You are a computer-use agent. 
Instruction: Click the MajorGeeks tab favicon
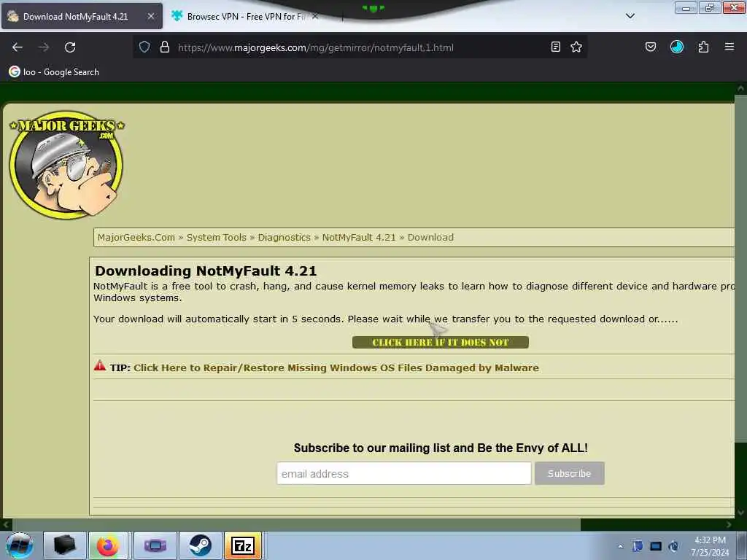[x=13, y=16]
